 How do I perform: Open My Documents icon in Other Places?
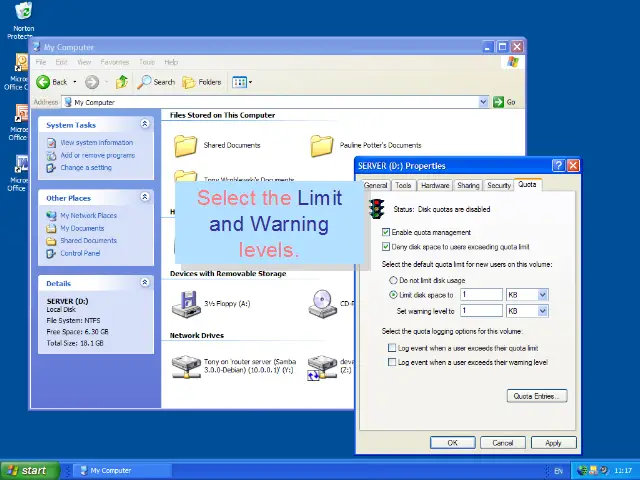(x=51, y=228)
